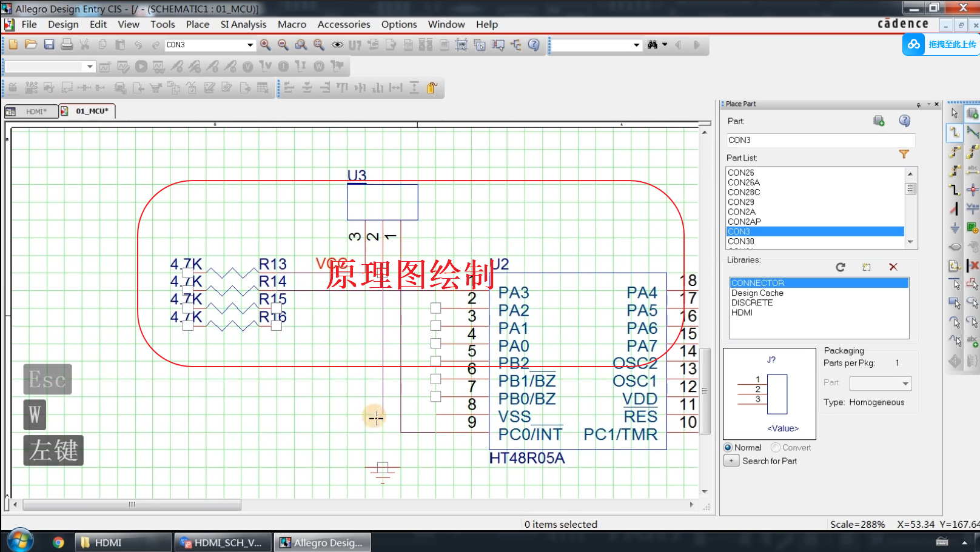Click the eye (fisheye view) icon
Screen dimensions: 980x552
click(x=337, y=45)
